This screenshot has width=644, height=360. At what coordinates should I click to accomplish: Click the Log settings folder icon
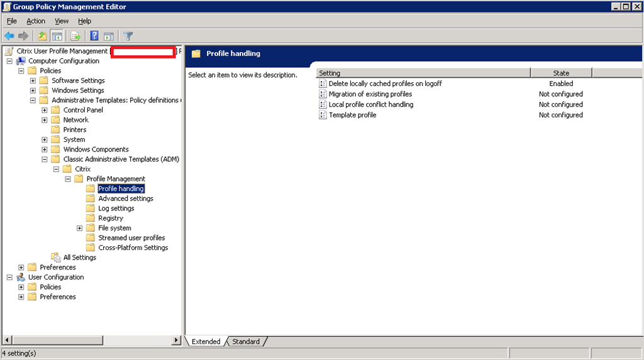[x=91, y=208]
